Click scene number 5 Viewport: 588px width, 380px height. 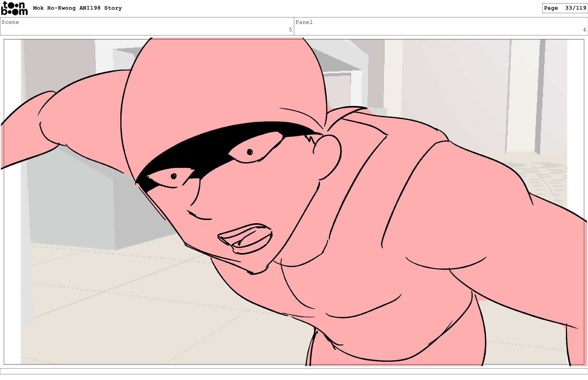(290, 30)
